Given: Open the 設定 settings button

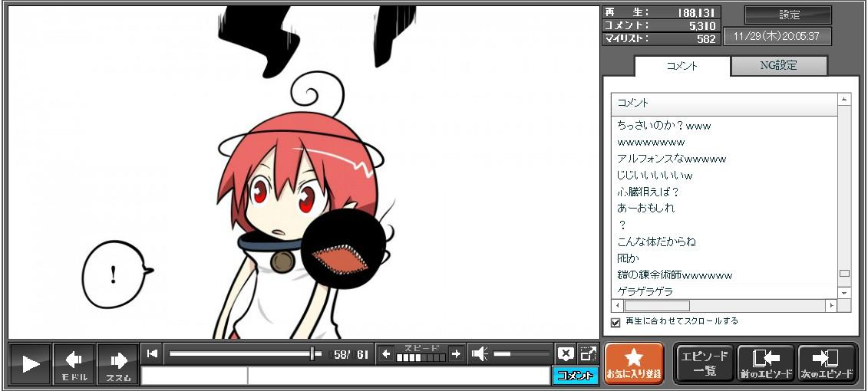Looking at the screenshot, I should [x=788, y=15].
